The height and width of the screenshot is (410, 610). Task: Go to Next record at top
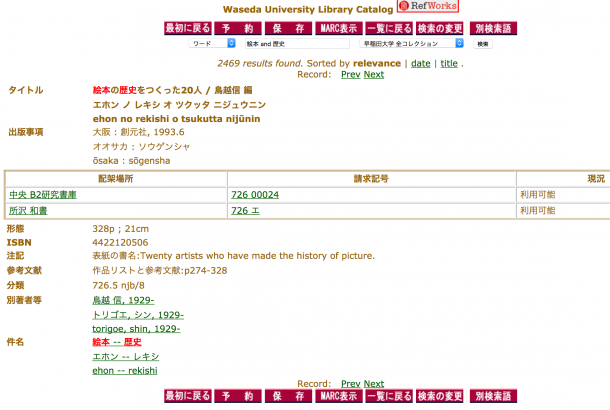tap(374, 75)
